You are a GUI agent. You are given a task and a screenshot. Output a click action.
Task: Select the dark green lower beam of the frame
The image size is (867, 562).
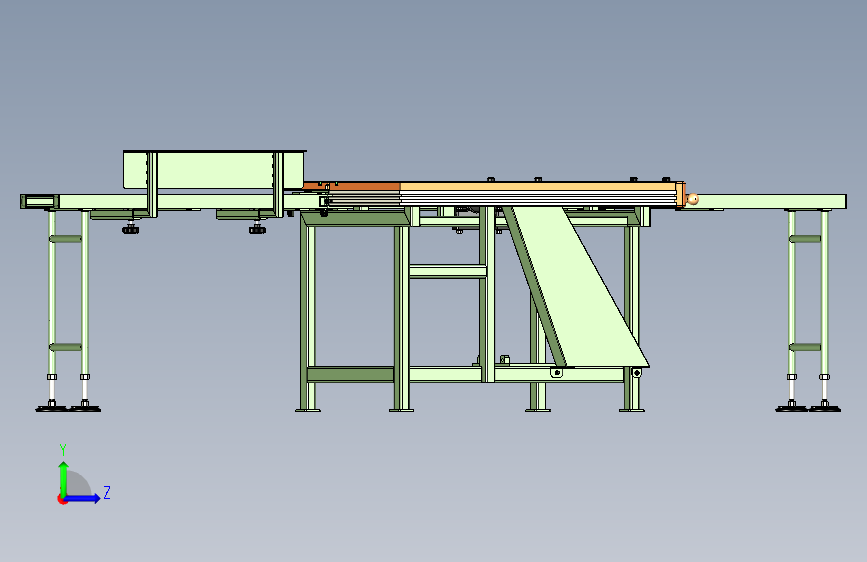(351, 374)
